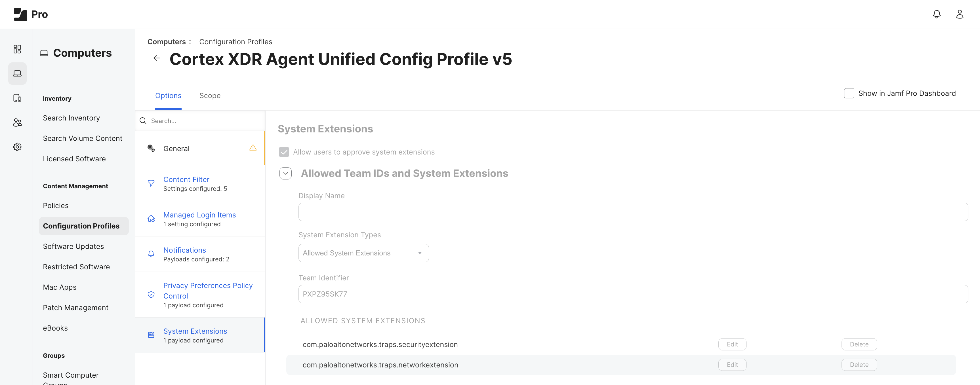The width and height of the screenshot is (980, 385).
Task: Open the notifications bell in header
Action: tap(937, 14)
